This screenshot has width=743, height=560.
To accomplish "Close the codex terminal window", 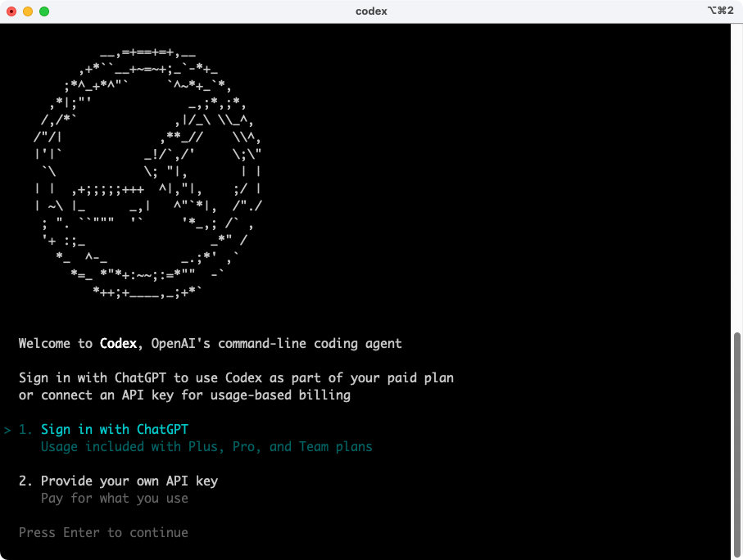I will point(11,11).
